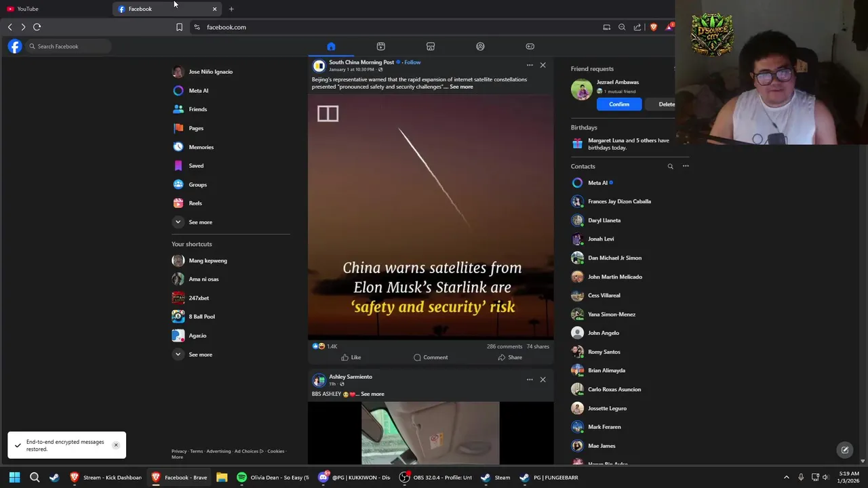
Task: Open options menu on Ashley Sarmiento post
Action: (x=530, y=380)
